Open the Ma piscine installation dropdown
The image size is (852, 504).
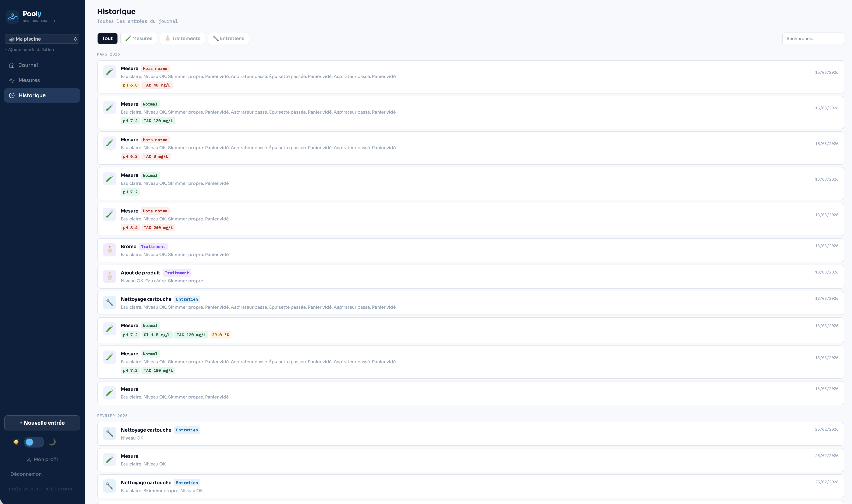click(x=42, y=39)
